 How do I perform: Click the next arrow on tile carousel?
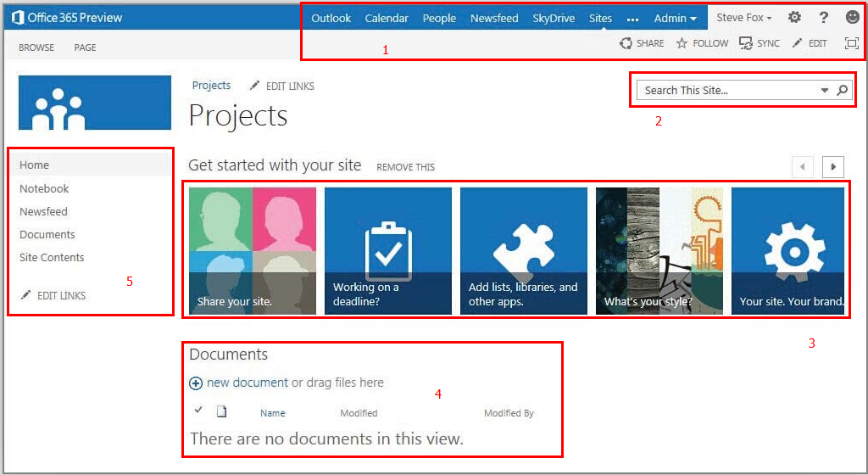coord(833,167)
